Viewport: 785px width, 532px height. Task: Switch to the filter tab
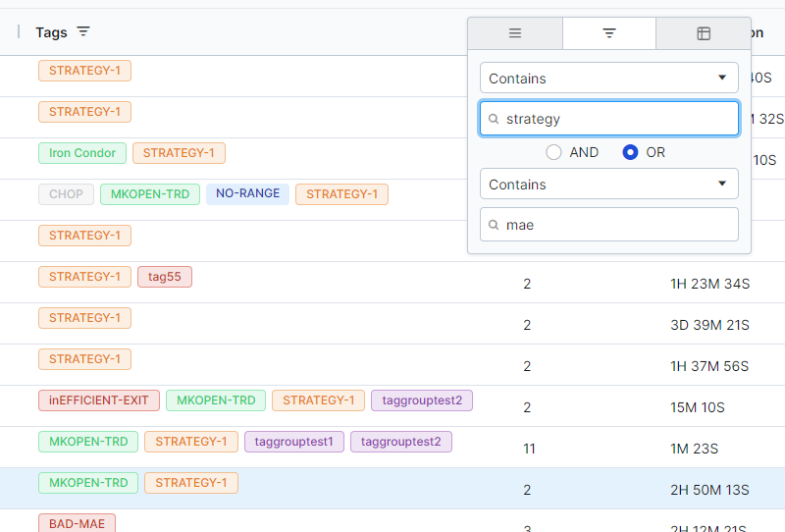[609, 33]
